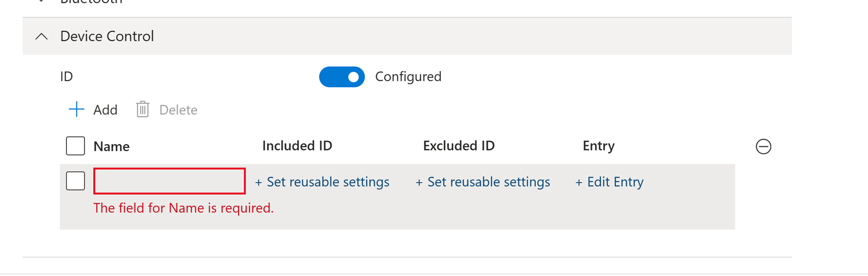Click the Excluded ID column header
Screen dimensions: 868x276
[x=459, y=146]
